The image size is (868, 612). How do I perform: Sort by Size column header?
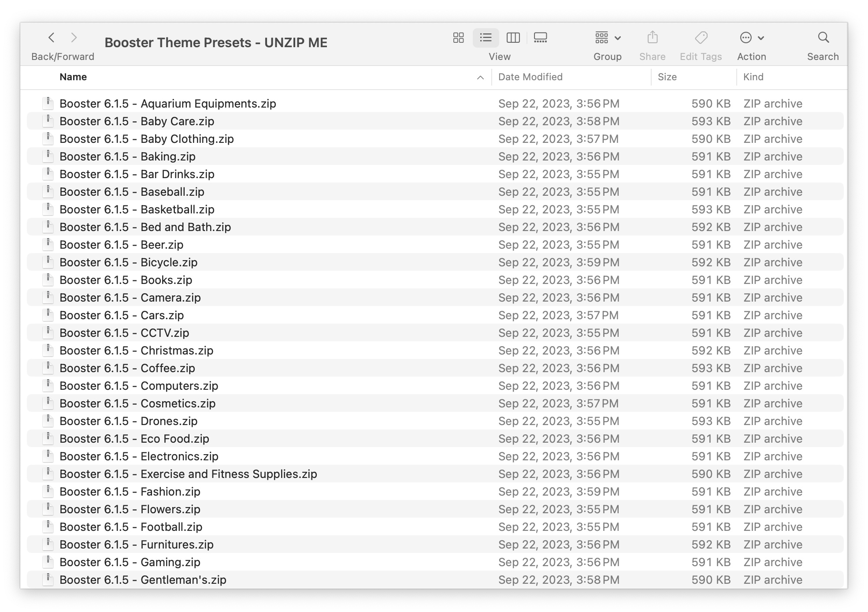click(667, 77)
